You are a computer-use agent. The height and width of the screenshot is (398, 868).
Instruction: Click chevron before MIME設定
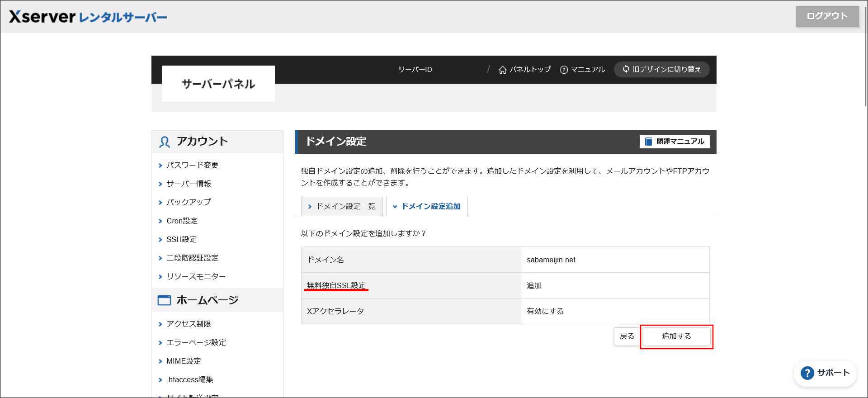(x=160, y=361)
